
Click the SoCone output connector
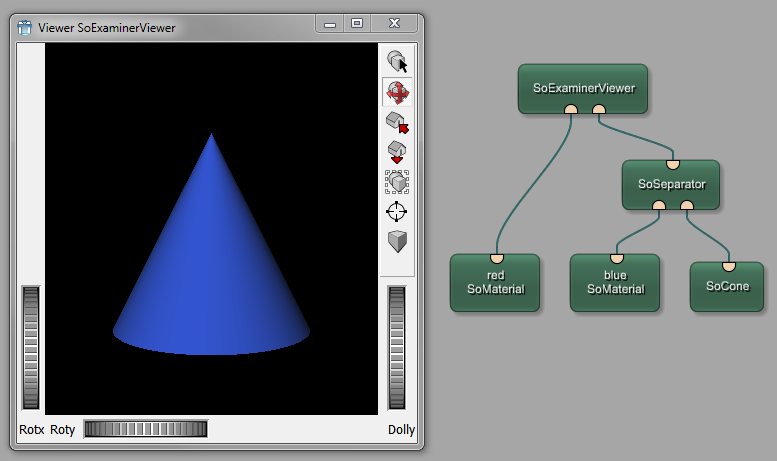pyautogui.click(x=729, y=266)
